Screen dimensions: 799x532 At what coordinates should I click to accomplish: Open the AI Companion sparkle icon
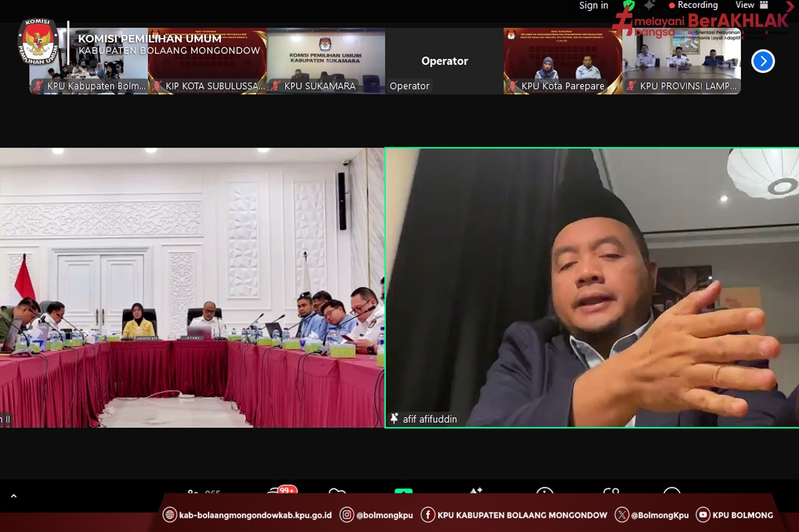pyautogui.click(x=649, y=5)
